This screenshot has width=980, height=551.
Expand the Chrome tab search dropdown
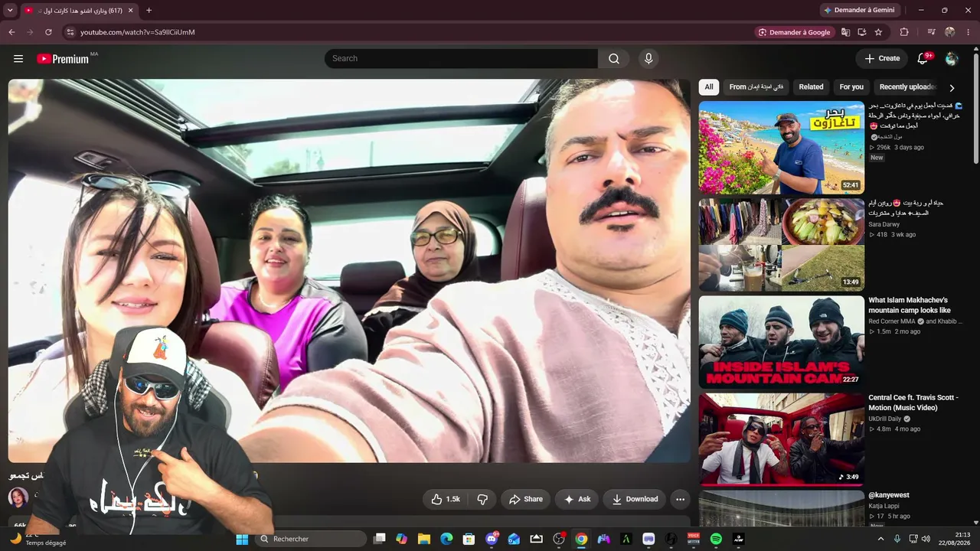pos(10,11)
